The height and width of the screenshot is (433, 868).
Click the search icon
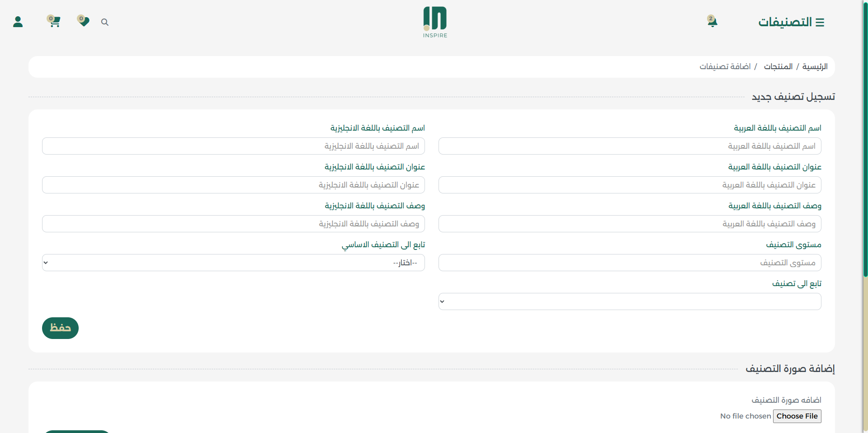[105, 22]
